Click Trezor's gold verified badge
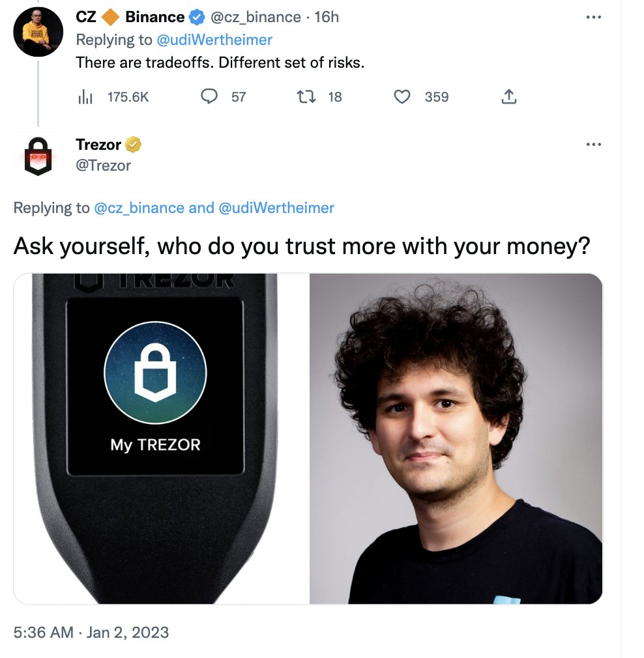This screenshot has width=644, height=658. point(133,145)
